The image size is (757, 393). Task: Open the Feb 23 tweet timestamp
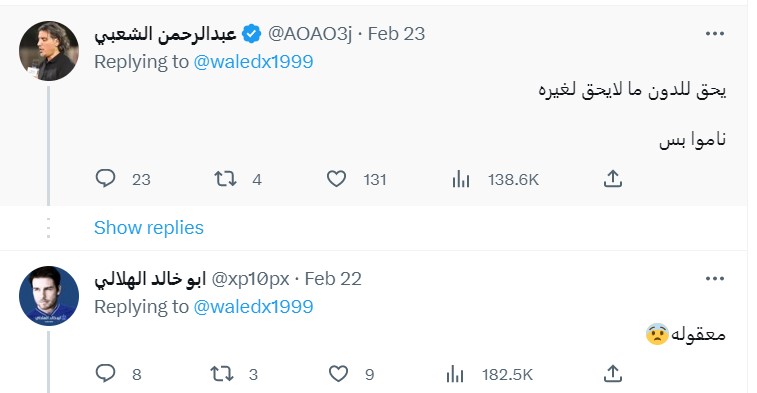pyautogui.click(x=396, y=34)
